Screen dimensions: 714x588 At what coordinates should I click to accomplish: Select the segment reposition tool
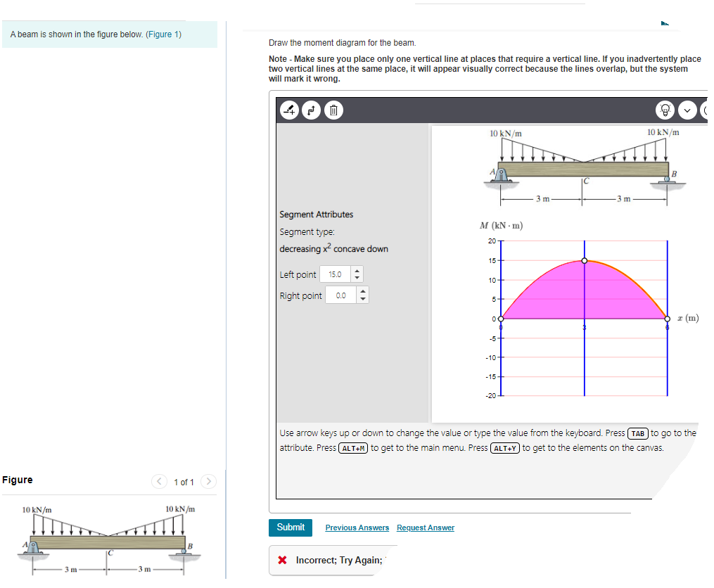[x=312, y=110]
